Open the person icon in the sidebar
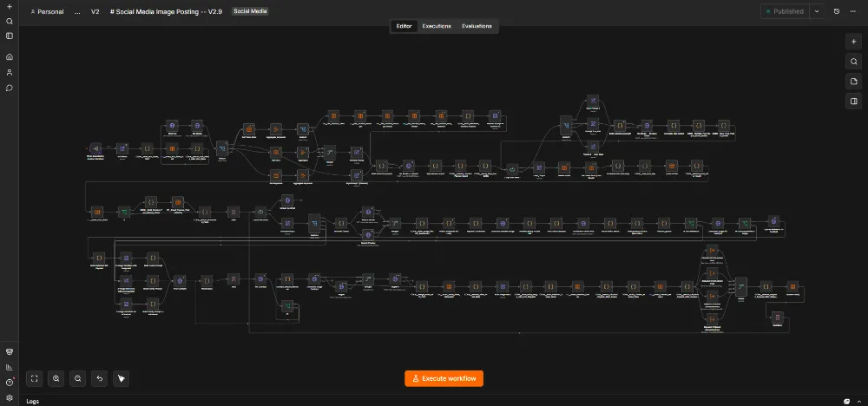 [10, 73]
